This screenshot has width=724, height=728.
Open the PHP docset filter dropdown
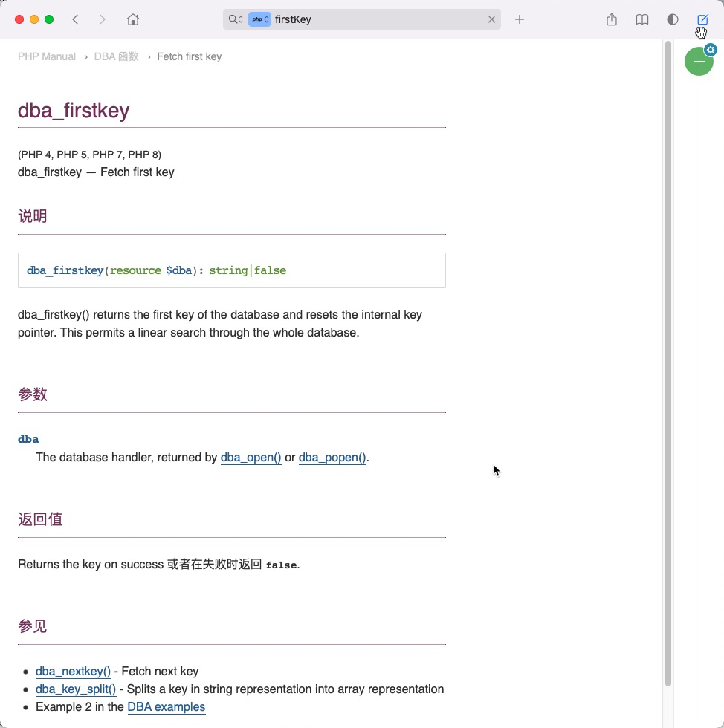pyautogui.click(x=259, y=19)
